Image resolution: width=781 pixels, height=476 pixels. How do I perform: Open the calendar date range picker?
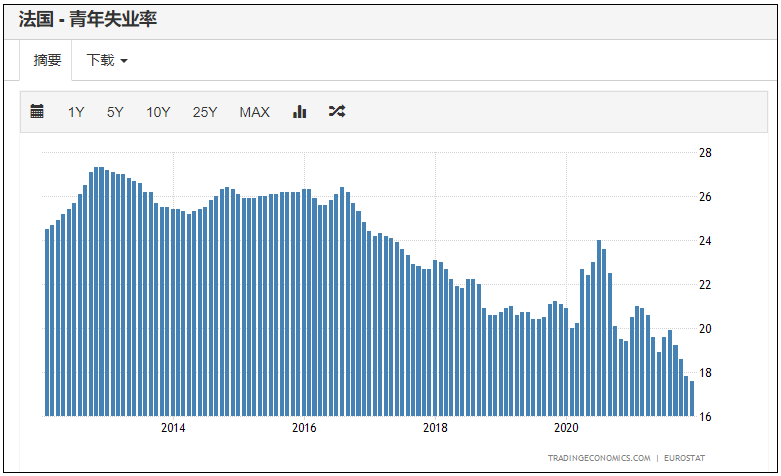37,111
